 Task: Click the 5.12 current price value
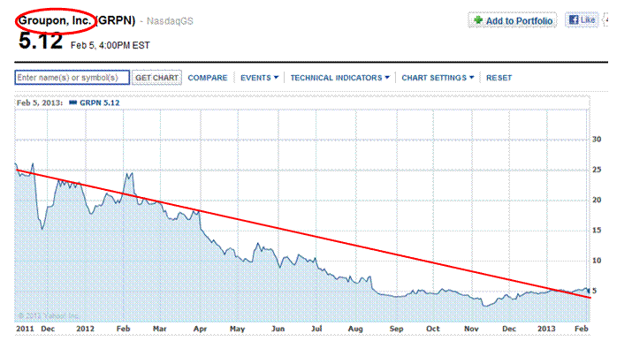[41, 41]
